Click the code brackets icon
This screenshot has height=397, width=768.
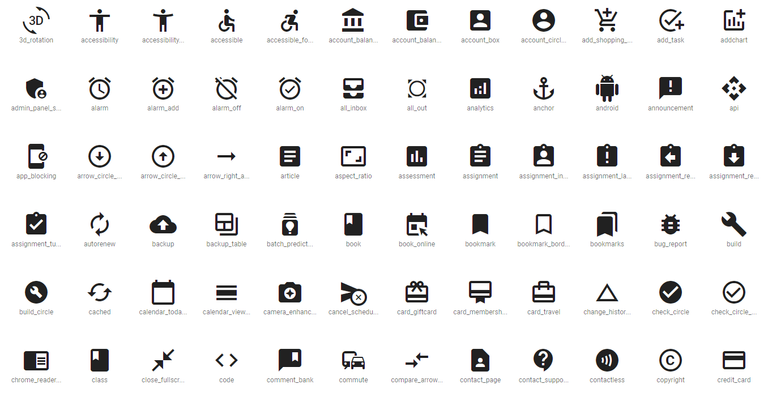point(226,360)
